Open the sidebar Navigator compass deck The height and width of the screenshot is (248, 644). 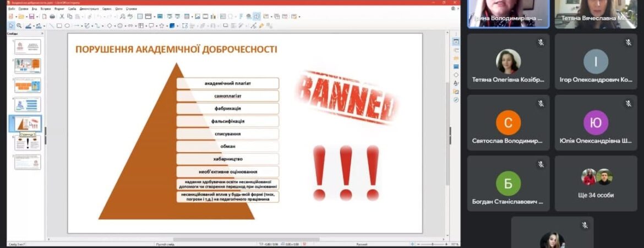pos(456,100)
